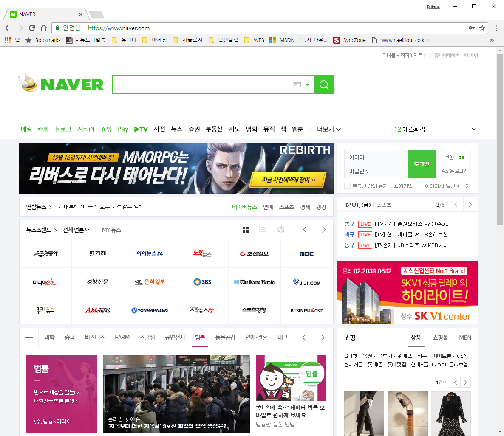The image size is (504, 436).
Task: Click the 아이디 input field
Action: pos(376,157)
